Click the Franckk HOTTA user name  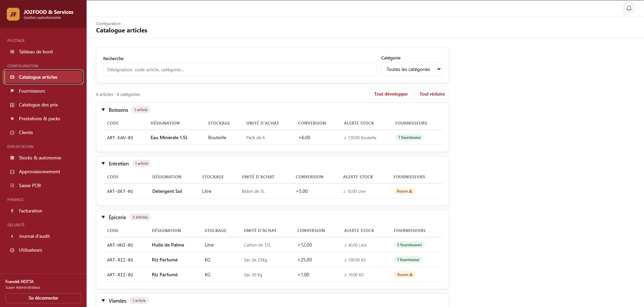[x=20, y=282]
